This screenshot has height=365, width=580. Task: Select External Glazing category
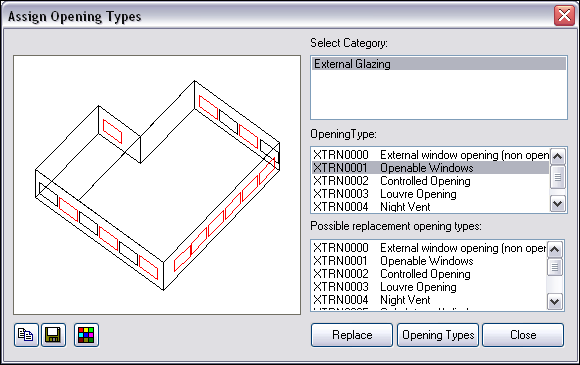coord(439,64)
